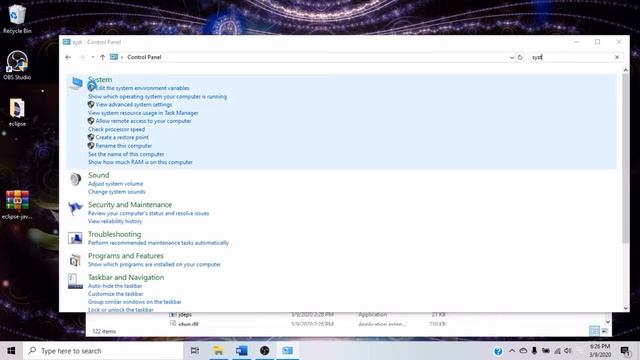Open Check processor speed link
The height and width of the screenshot is (360, 640).
[116, 129]
